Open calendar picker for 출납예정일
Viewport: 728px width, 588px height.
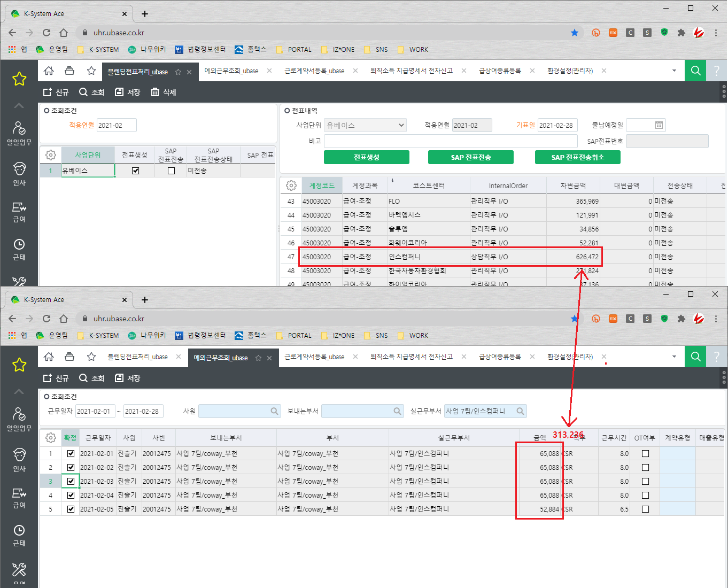[x=659, y=125]
